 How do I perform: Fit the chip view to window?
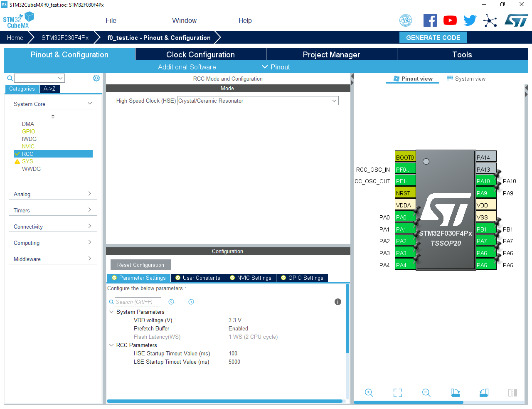pos(398,393)
